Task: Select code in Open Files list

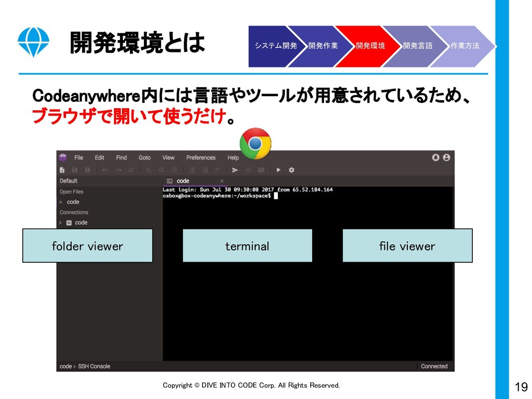Action: pos(73,202)
